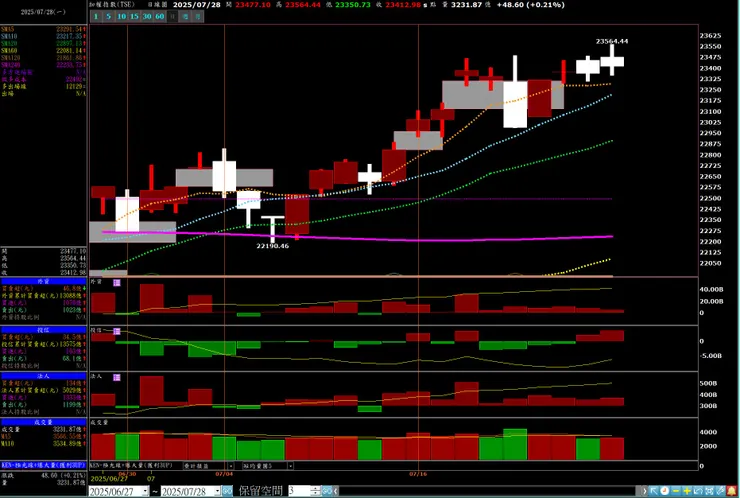Image resolution: width=740 pixels, height=498 pixels.
Task: Switch chart to monthly (月) period
Action: point(198,17)
